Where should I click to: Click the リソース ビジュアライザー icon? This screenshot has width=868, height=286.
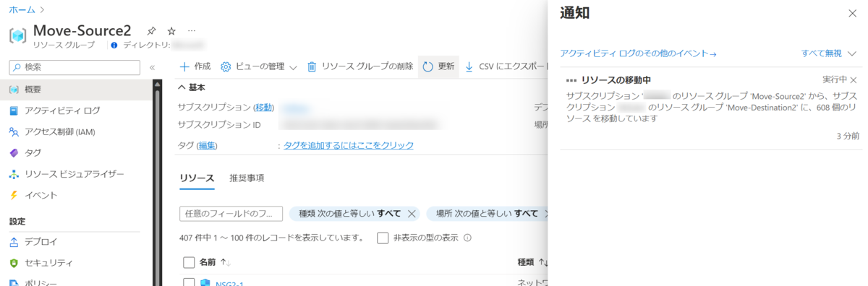click(14, 174)
